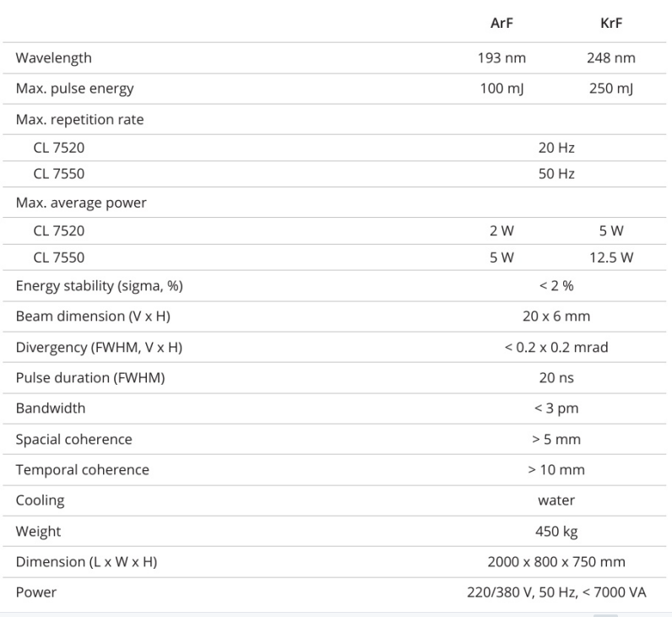The height and width of the screenshot is (617, 672).
Task: Click the Divergency value in mrad
Action: point(556,347)
